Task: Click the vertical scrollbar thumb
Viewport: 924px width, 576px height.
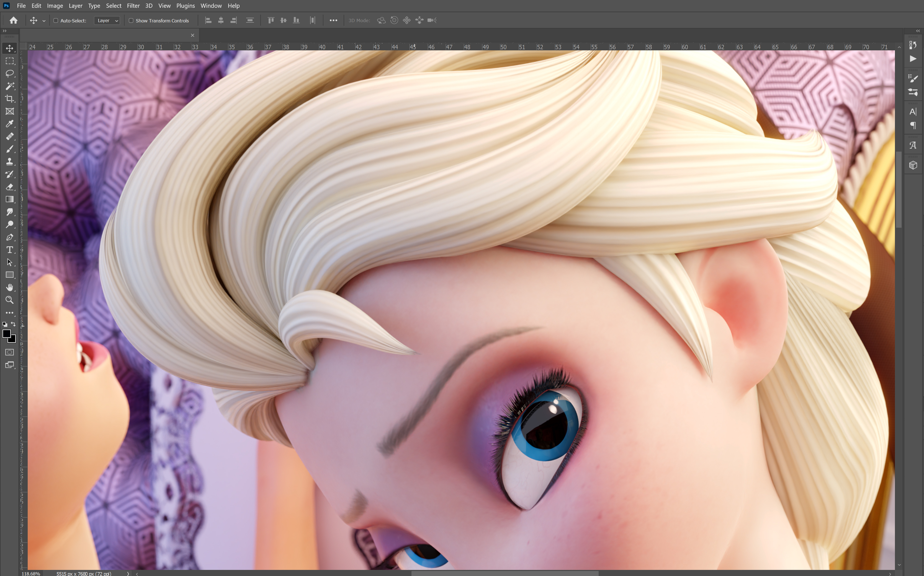Action: pos(899,189)
